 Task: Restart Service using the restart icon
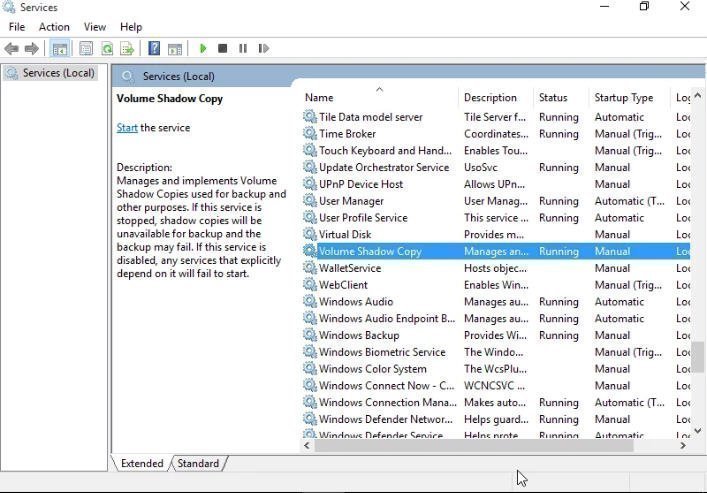click(x=263, y=48)
